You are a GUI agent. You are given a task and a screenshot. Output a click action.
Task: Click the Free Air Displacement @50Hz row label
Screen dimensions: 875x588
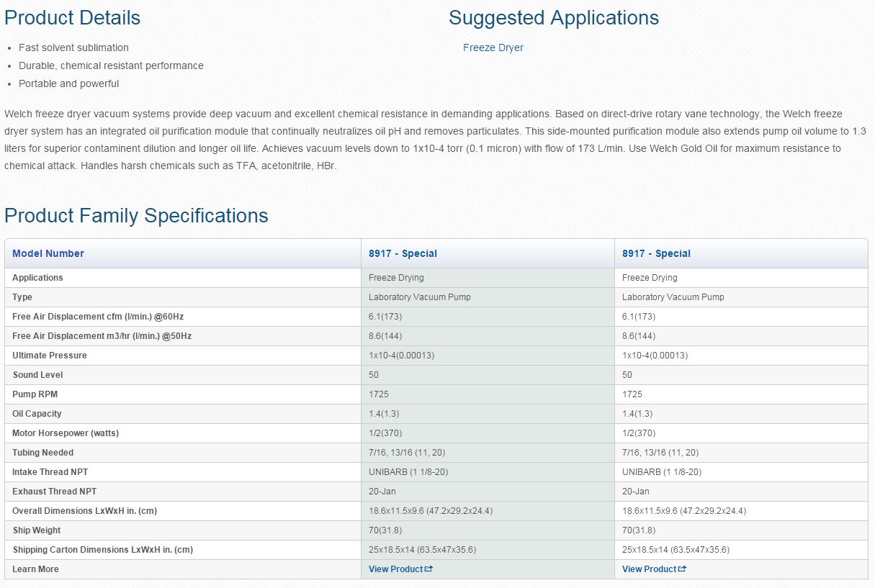(102, 336)
